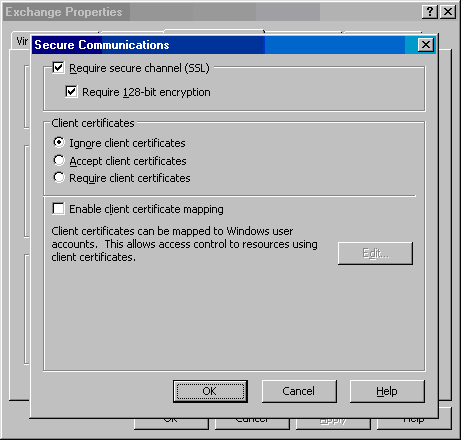The image size is (461, 440).
Task: Click the Edit... button for certificate mapping
Action: 375,253
